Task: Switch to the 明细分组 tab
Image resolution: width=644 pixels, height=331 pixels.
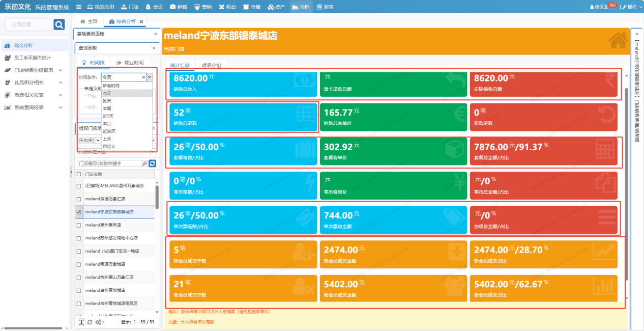Action: (x=211, y=65)
